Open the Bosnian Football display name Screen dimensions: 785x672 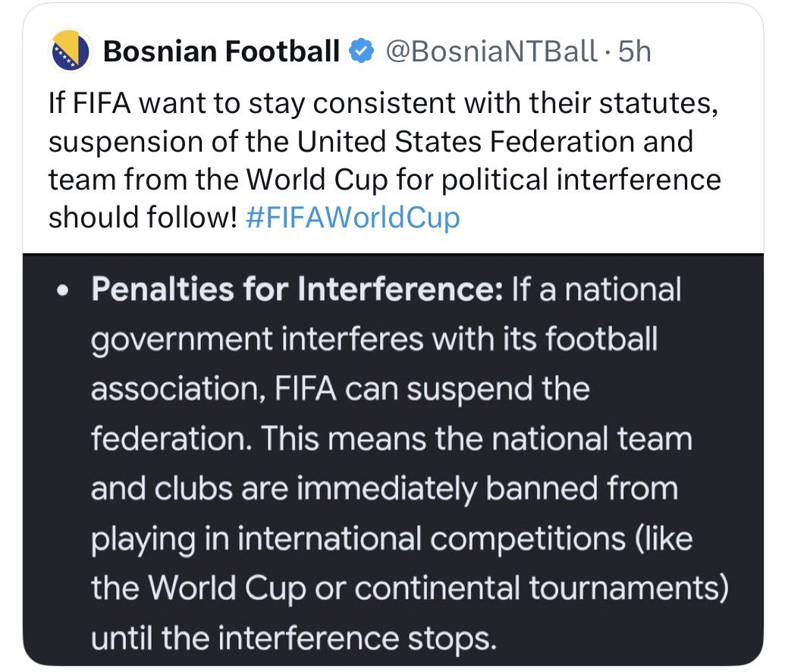click(221, 51)
